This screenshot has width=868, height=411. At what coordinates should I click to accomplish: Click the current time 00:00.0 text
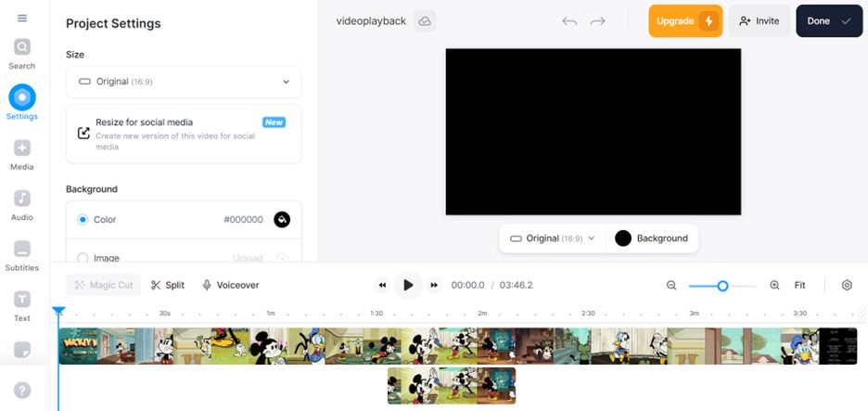point(467,285)
